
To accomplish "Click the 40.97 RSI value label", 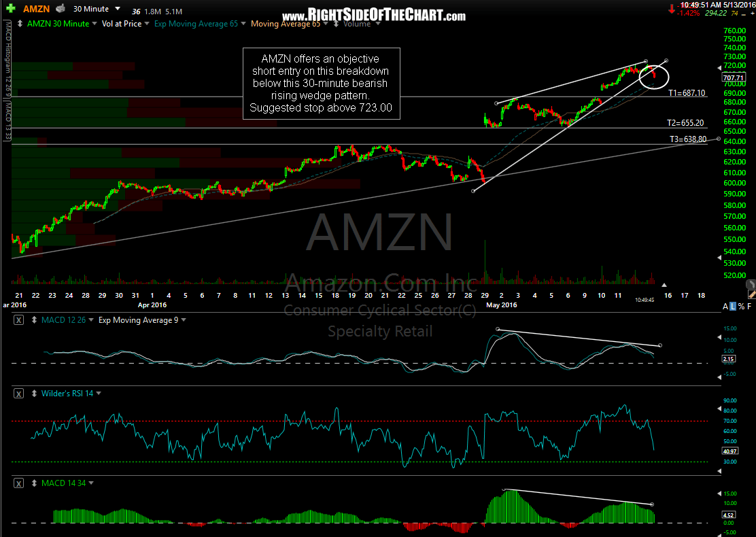I will (730, 451).
